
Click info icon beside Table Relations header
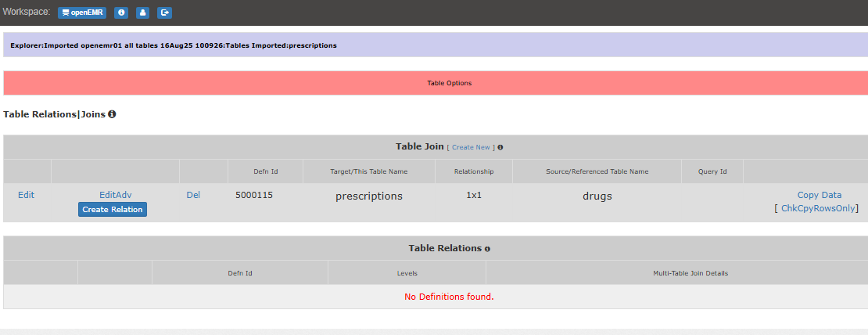(x=487, y=249)
